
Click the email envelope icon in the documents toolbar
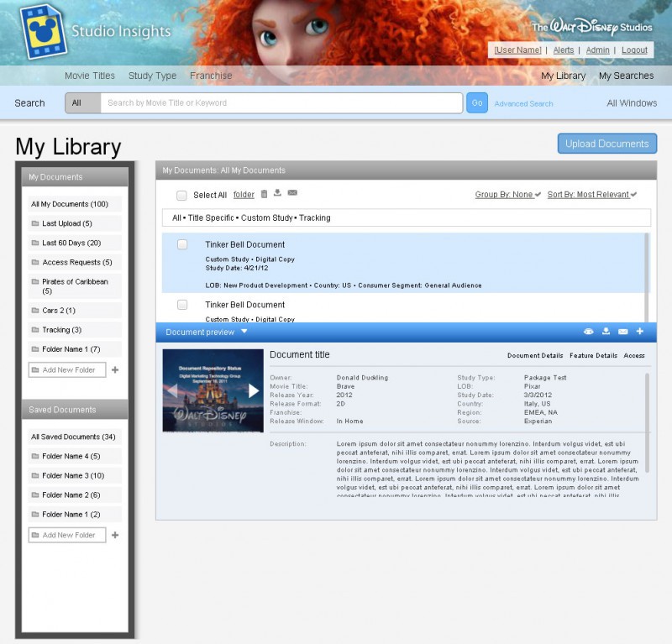(292, 194)
